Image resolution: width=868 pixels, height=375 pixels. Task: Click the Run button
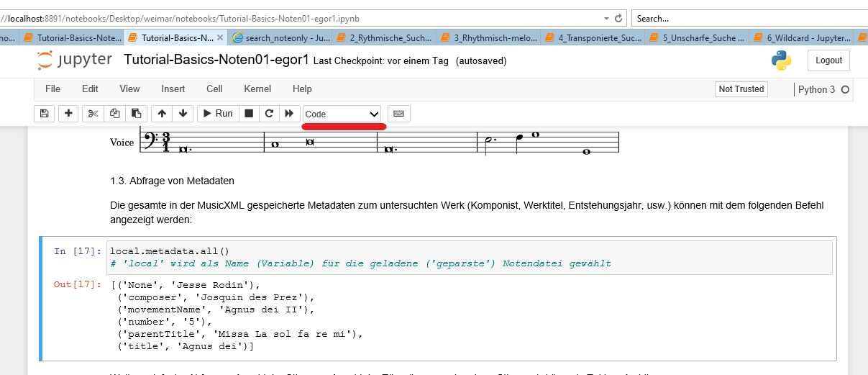point(217,114)
